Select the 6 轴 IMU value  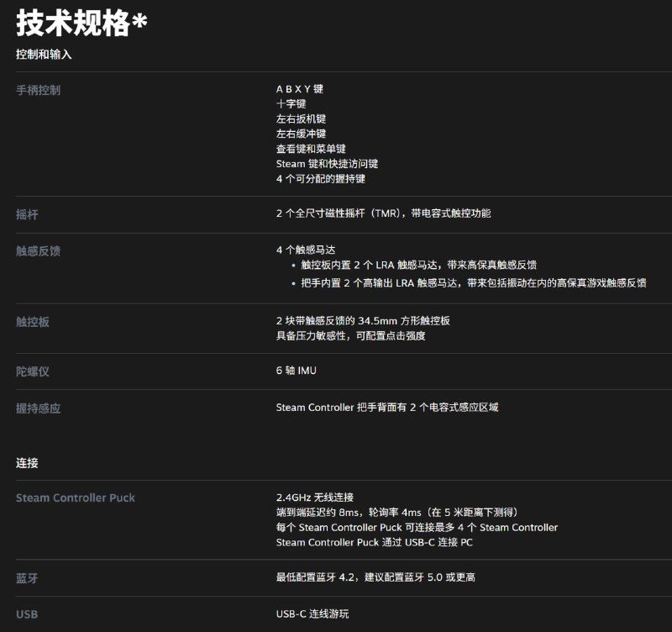(x=297, y=371)
